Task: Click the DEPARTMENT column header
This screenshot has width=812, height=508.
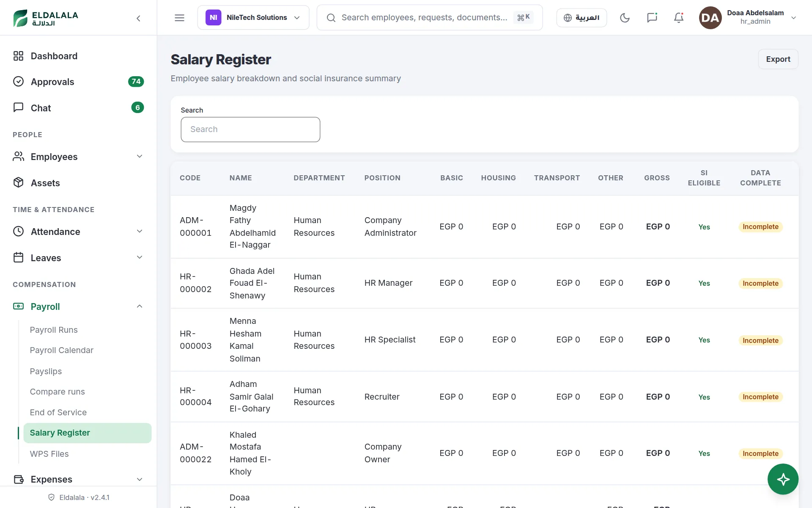Action: click(x=319, y=178)
